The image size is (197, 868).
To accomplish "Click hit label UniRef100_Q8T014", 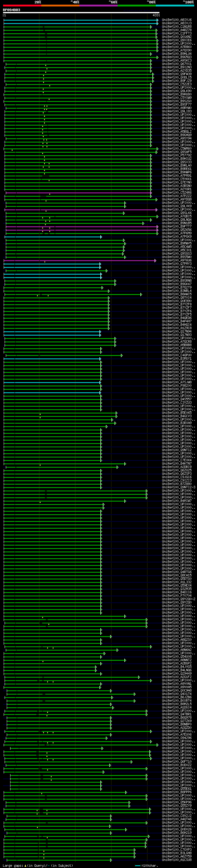I will click(177, 297).
